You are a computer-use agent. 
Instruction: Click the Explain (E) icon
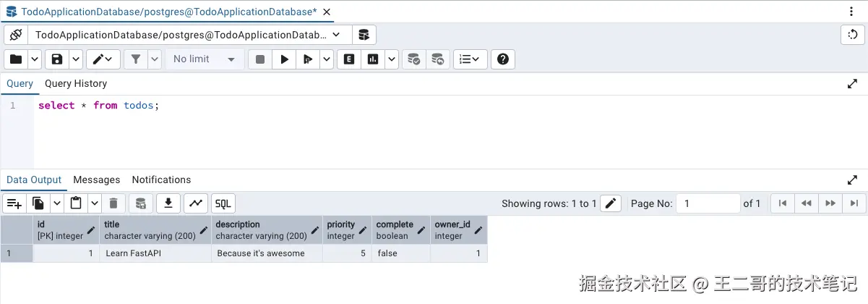(349, 59)
